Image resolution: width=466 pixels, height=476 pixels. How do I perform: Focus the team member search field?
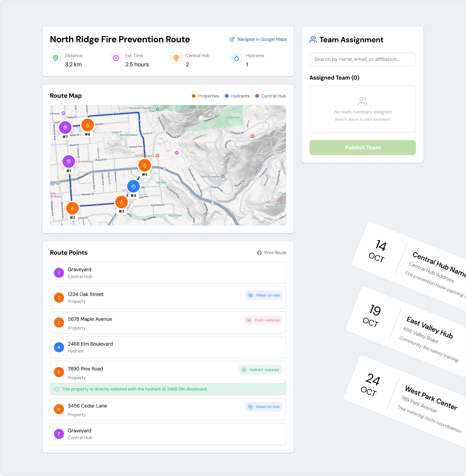(363, 59)
